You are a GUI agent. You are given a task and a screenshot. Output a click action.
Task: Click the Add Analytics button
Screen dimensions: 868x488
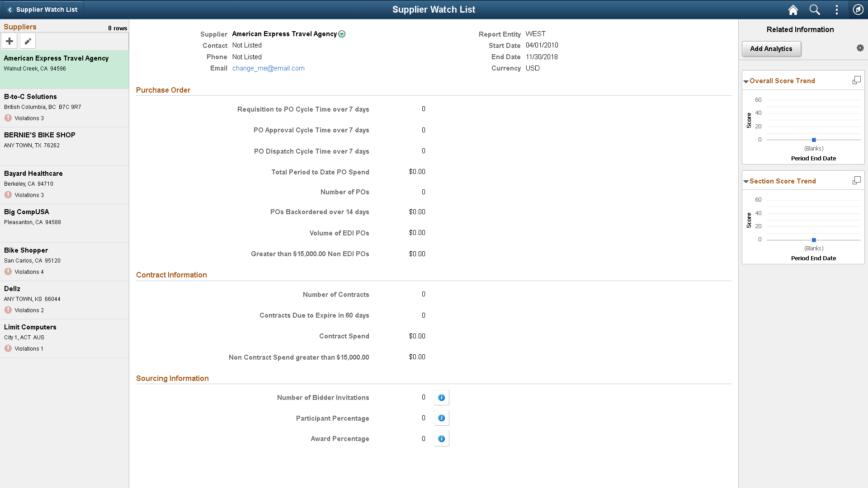(x=771, y=48)
